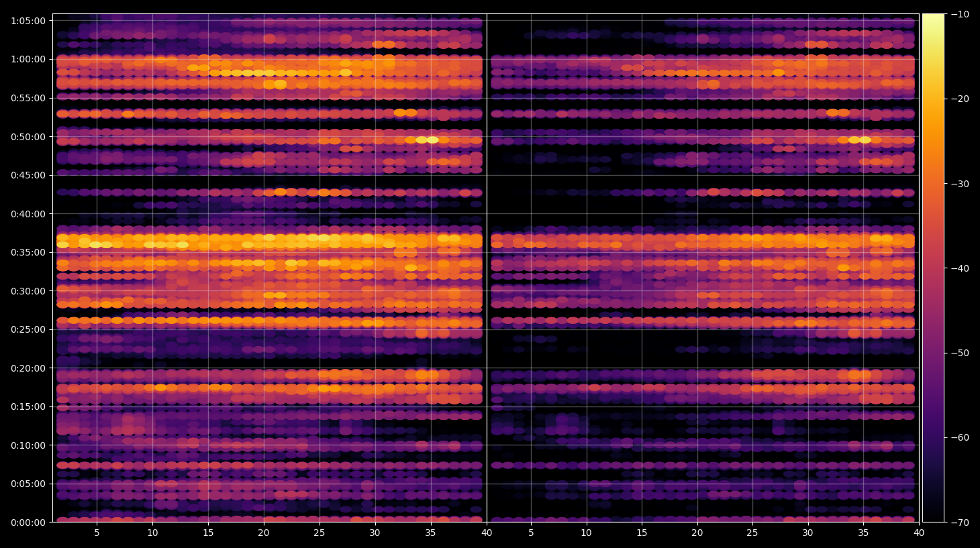Pick tick label 20 under the right plot

[697, 533]
